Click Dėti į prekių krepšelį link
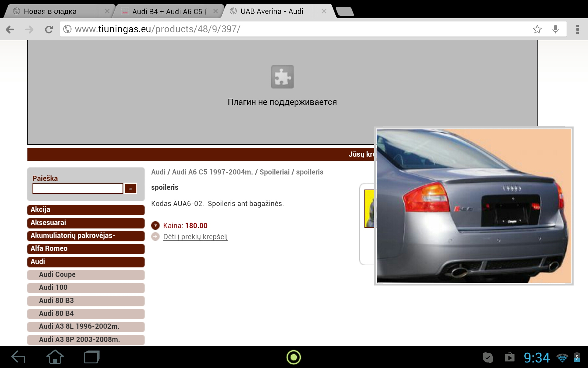588x368 pixels. (x=195, y=237)
